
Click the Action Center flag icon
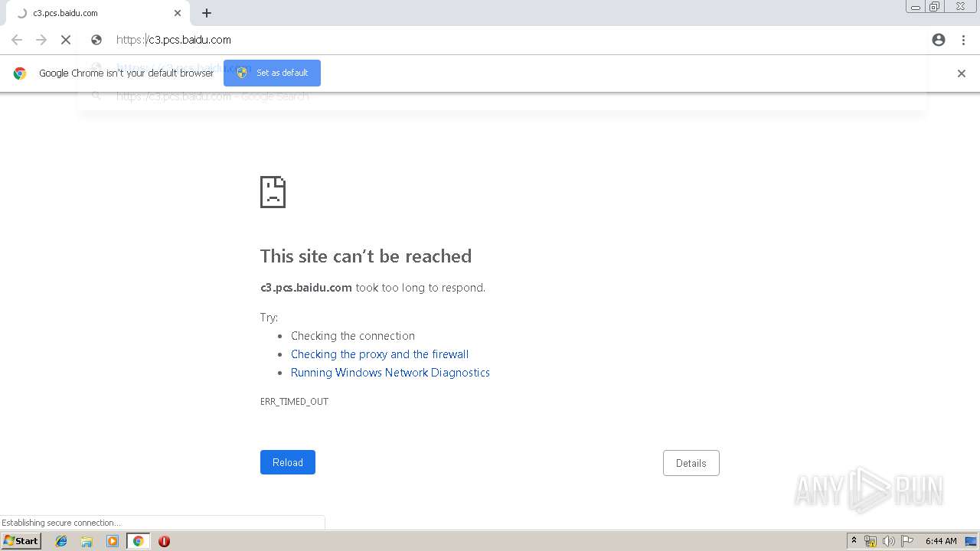point(907,541)
